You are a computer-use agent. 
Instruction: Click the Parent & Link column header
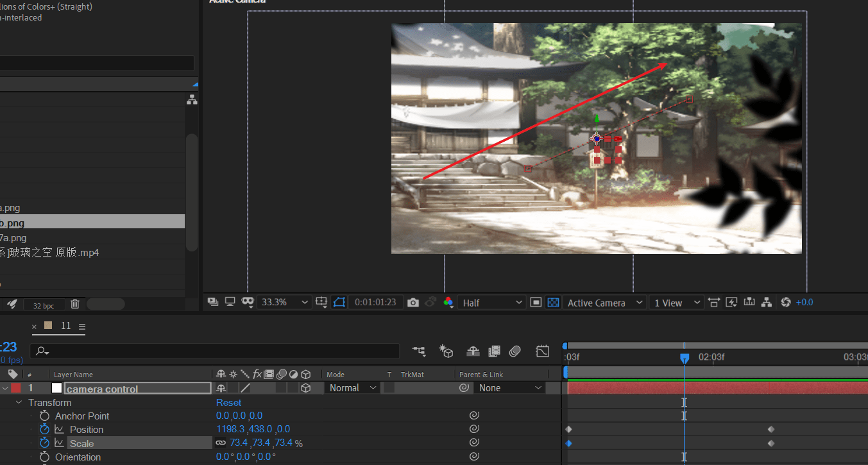481,374
